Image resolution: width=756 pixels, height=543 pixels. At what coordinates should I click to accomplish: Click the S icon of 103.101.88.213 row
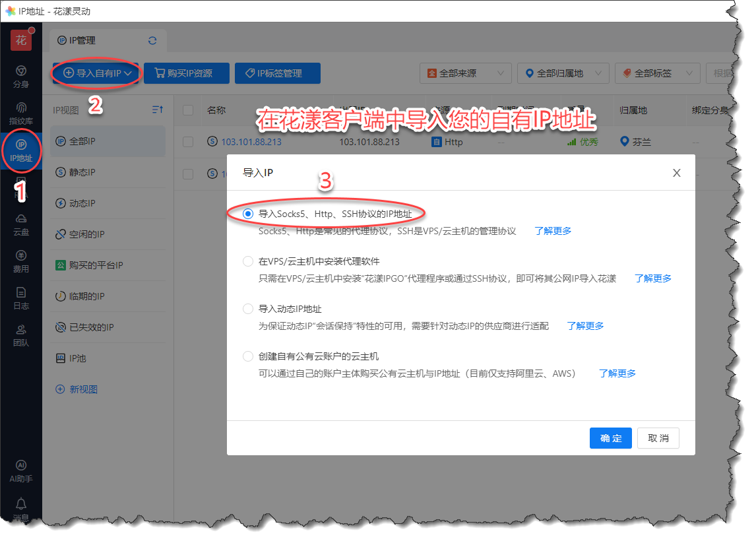[212, 141]
